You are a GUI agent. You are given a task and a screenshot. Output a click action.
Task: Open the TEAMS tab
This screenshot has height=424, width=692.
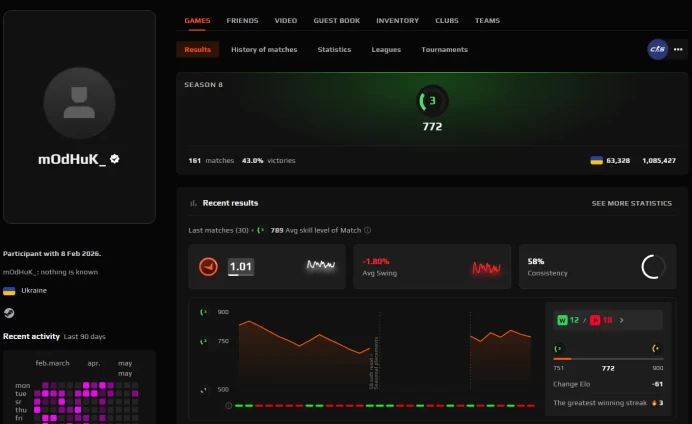tap(487, 20)
